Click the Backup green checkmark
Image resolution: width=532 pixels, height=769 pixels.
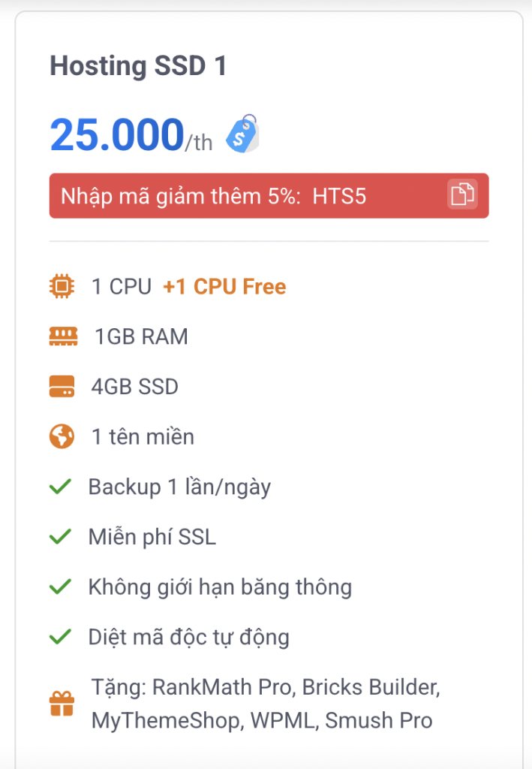(59, 487)
